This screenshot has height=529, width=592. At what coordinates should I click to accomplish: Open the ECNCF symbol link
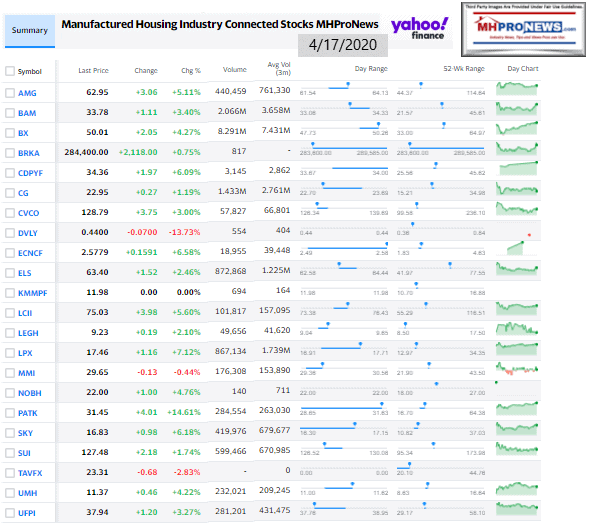pyautogui.click(x=30, y=253)
